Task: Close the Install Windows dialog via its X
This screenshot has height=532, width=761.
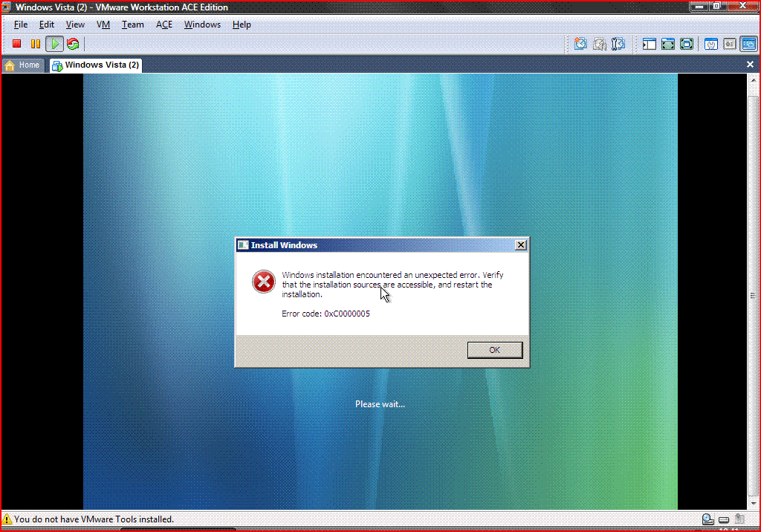Action: coord(521,245)
